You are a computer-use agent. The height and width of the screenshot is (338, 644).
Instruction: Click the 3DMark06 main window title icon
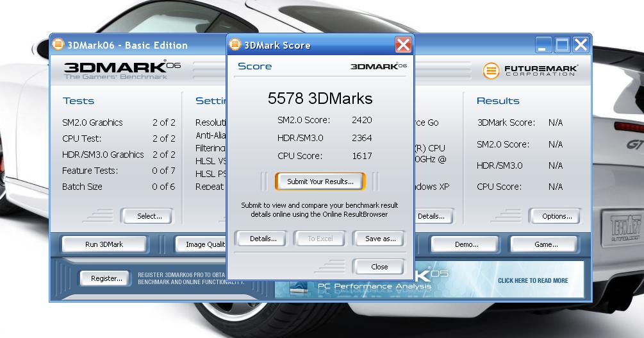(59, 44)
